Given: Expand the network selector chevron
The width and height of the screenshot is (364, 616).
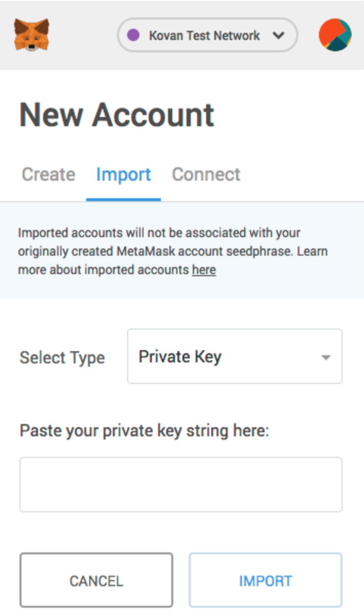Looking at the screenshot, I should pyautogui.click(x=278, y=36).
